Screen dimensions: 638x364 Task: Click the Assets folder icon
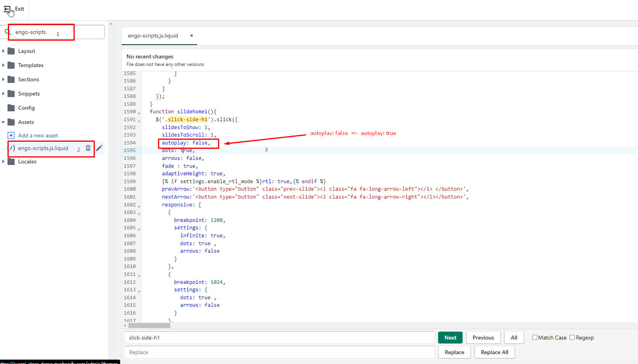point(11,122)
